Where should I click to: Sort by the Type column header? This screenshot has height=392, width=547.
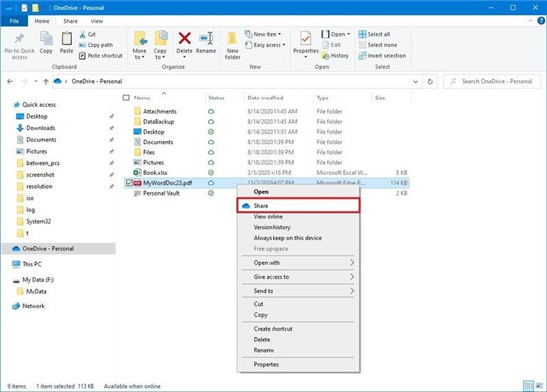click(x=323, y=98)
